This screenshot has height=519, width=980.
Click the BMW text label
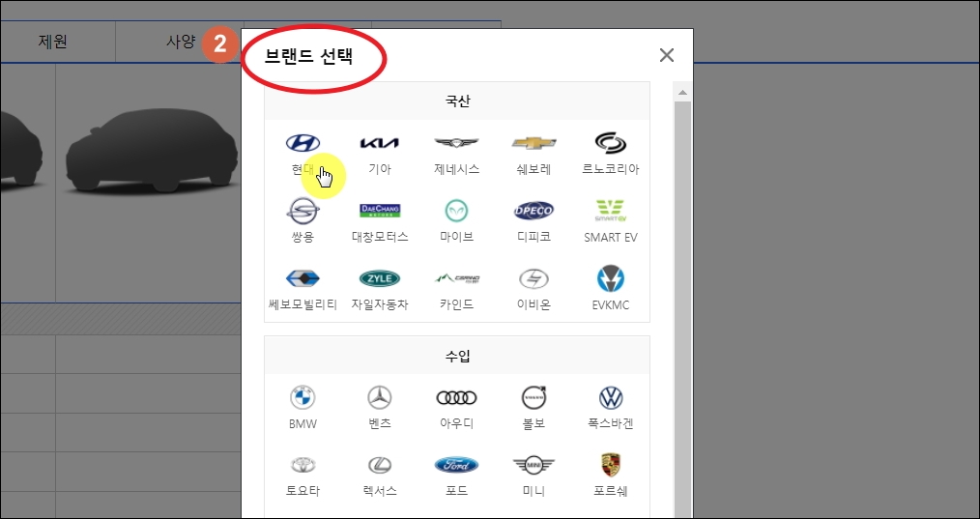coord(303,424)
